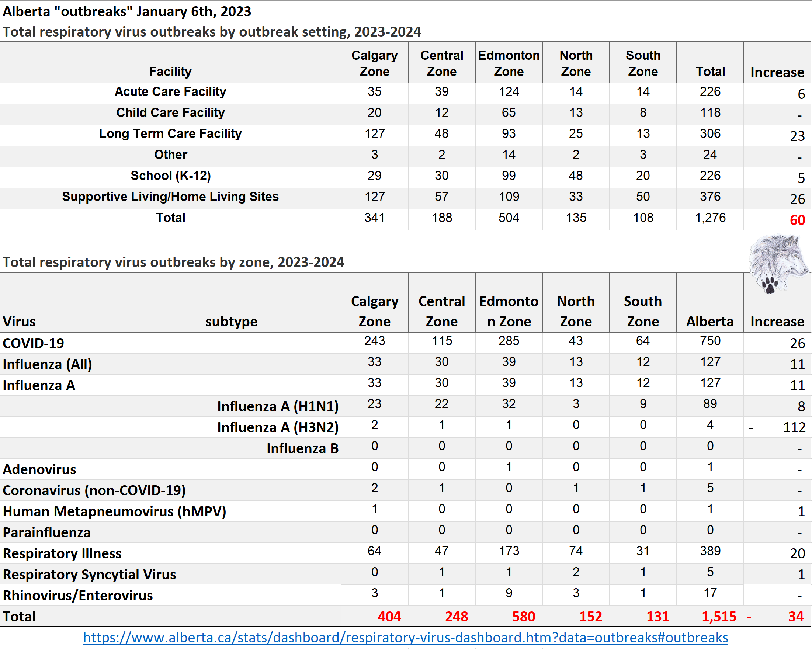
Task: Click the 'Long Term Care Facility' row label
Action: coord(170,134)
